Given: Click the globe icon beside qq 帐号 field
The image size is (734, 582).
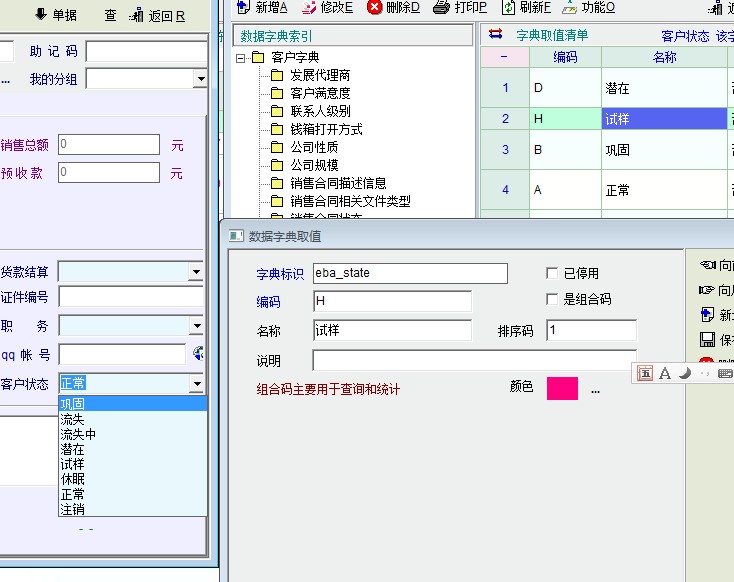Looking at the screenshot, I should point(198,353).
